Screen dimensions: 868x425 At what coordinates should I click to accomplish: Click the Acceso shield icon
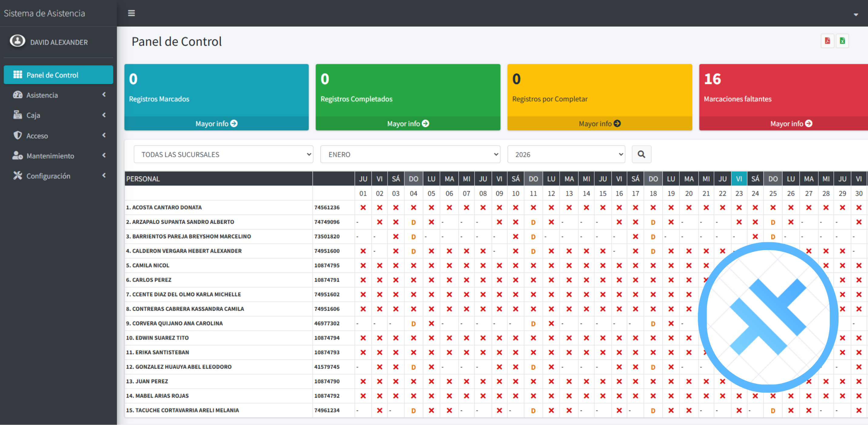pyautogui.click(x=18, y=136)
